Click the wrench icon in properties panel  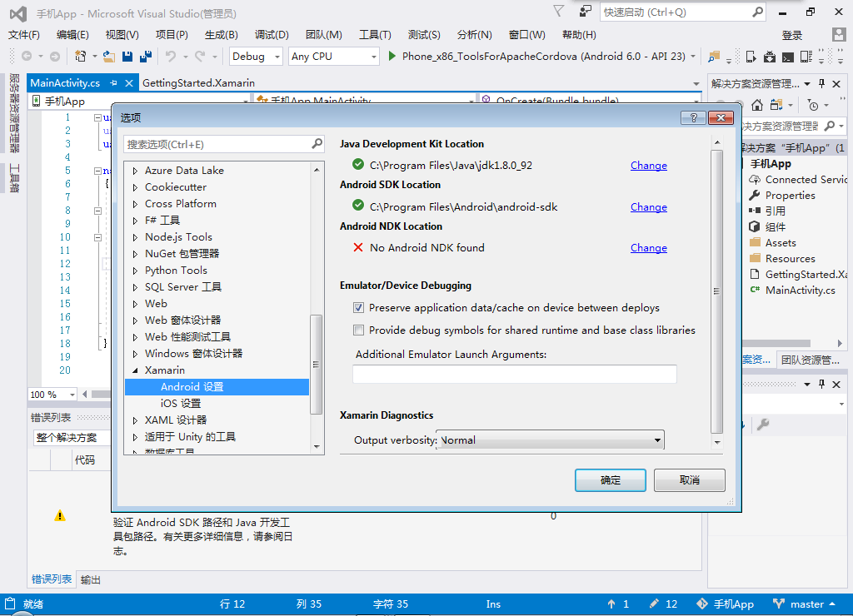pyautogui.click(x=763, y=425)
